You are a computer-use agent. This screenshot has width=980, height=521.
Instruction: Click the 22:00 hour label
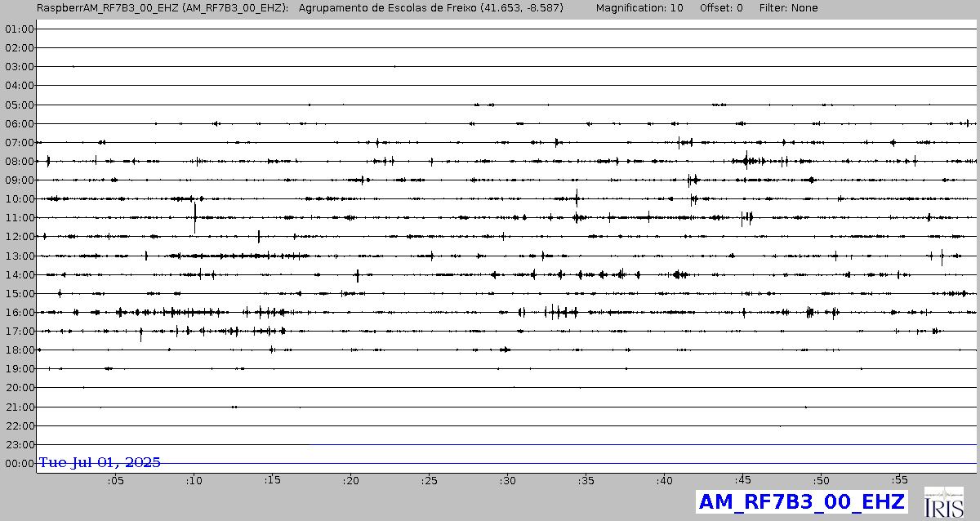coord(19,425)
